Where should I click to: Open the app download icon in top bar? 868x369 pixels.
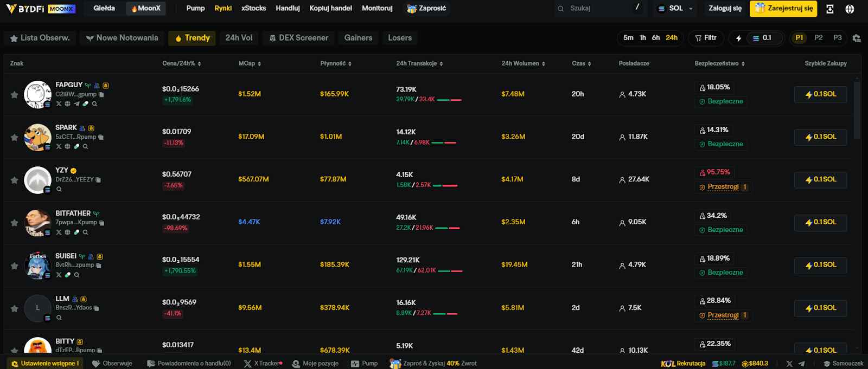coord(830,9)
